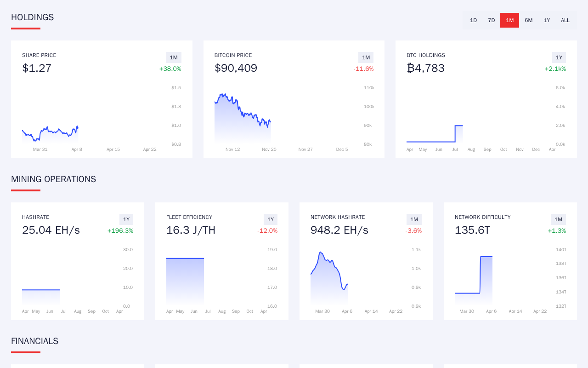This screenshot has height=368, width=588.
Task: Select the 1Y range in the top bar
Action: point(547,20)
